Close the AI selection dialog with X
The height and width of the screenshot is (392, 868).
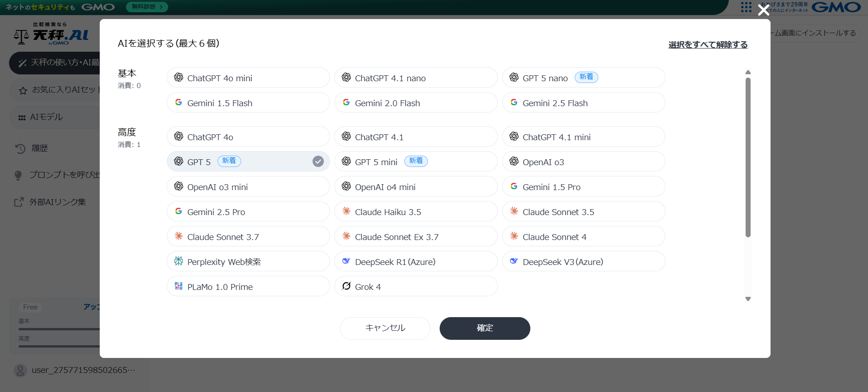763,10
